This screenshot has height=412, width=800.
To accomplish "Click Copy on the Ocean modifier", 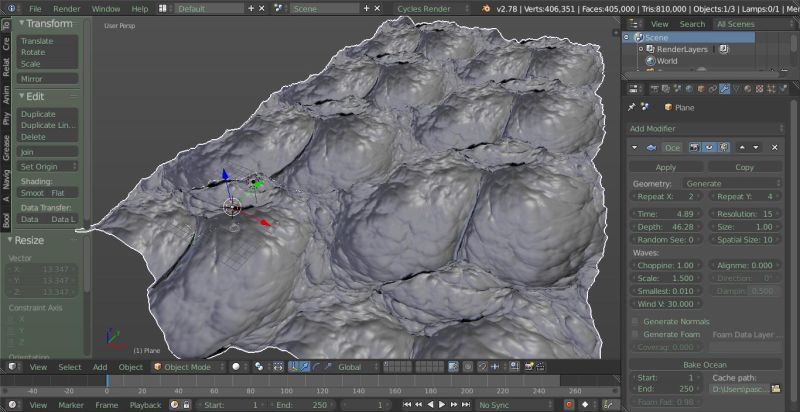I will point(744,167).
